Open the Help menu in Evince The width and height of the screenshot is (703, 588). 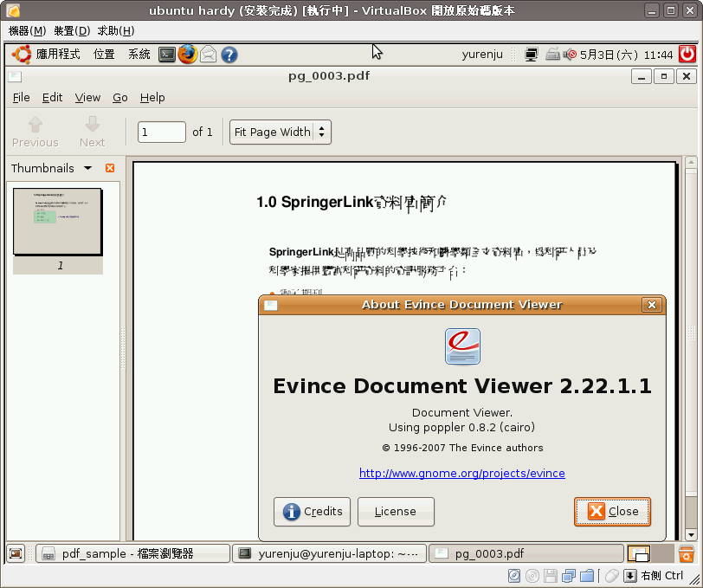point(152,98)
